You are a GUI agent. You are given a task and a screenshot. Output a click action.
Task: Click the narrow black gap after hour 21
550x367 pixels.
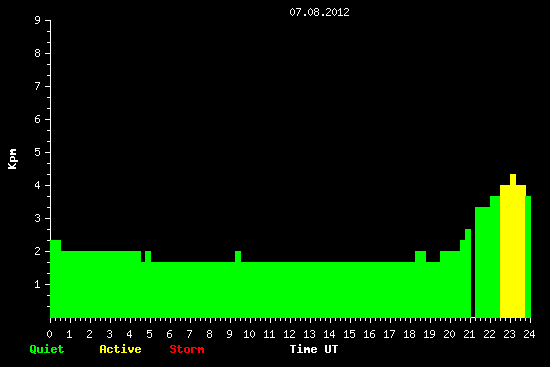(x=473, y=274)
